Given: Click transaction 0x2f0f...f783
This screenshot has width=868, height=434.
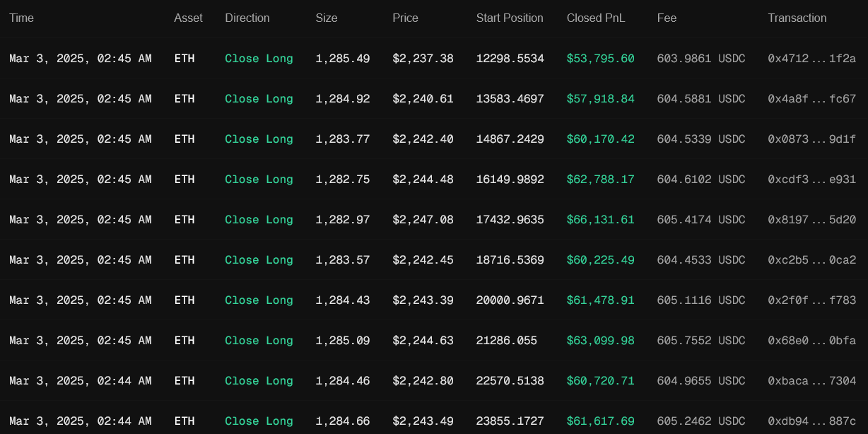Looking at the screenshot, I should coord(811,300).
